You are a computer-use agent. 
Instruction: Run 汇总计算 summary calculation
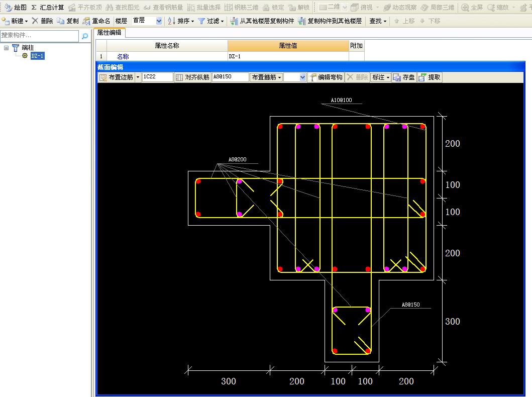[x=48, y=7]
